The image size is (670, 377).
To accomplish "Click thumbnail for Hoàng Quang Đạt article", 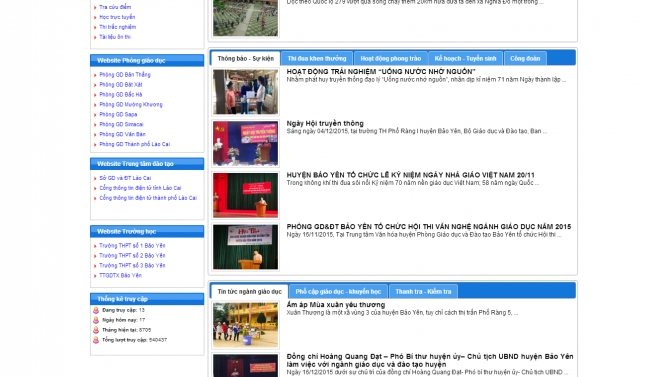I will click(x=245, y=365).
